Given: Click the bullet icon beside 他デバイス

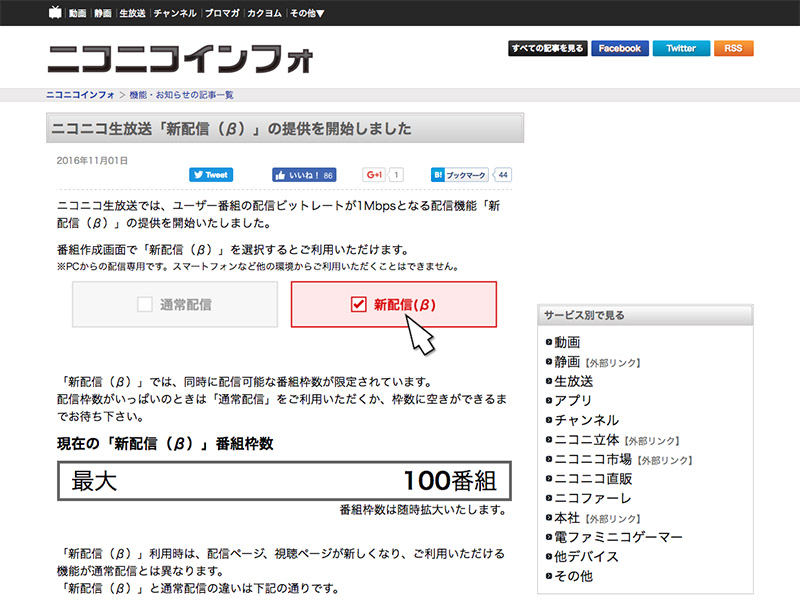Looking at the screenshot, I should 549,556.
